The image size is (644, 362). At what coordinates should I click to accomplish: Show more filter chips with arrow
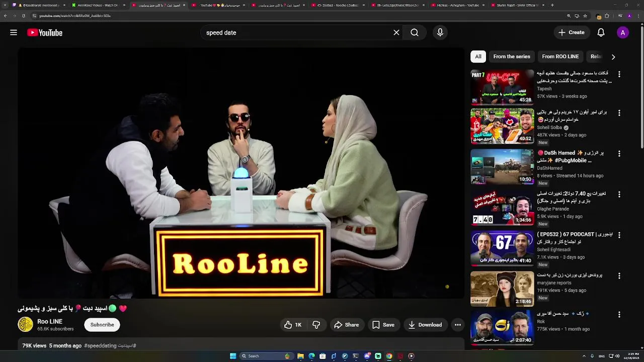tap(613, 57)
